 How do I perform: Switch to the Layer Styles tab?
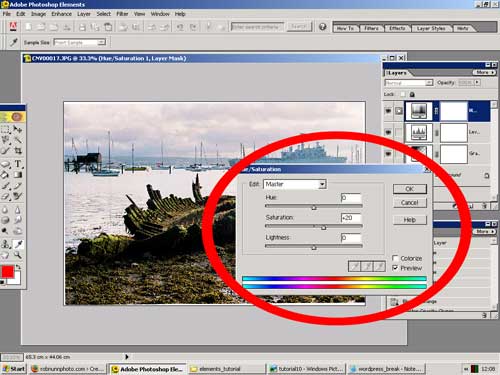pyautogui.click(x=431, y=28)
